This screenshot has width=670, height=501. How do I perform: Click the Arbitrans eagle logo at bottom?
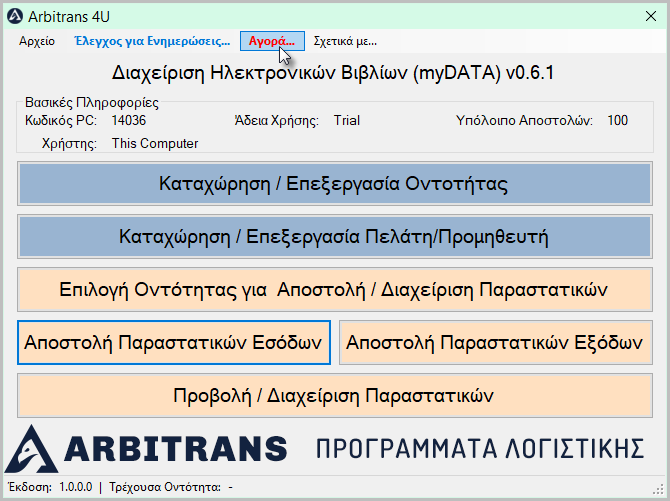(x=31, y=448)
